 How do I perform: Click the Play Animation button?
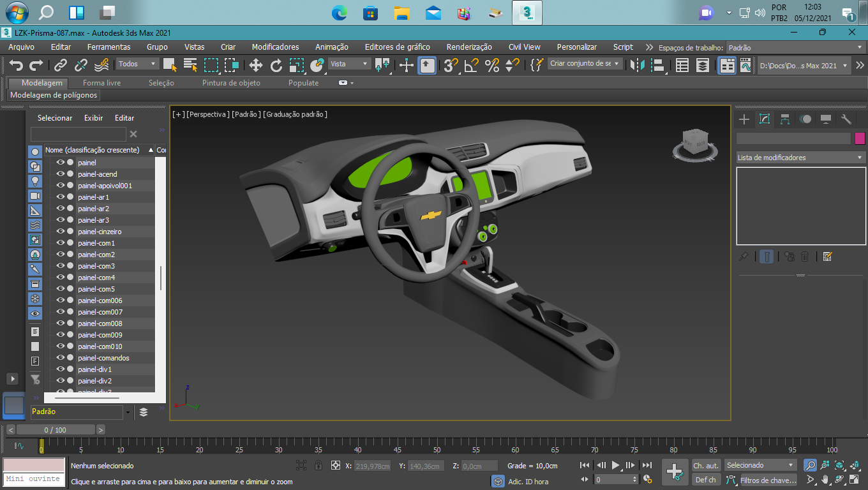[616, 465]
